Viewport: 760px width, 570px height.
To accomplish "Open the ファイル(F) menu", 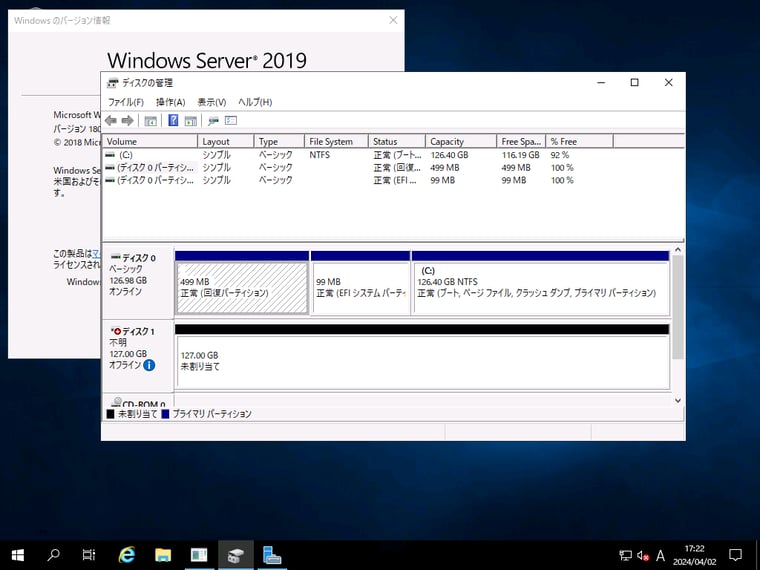I will [126, 102].
